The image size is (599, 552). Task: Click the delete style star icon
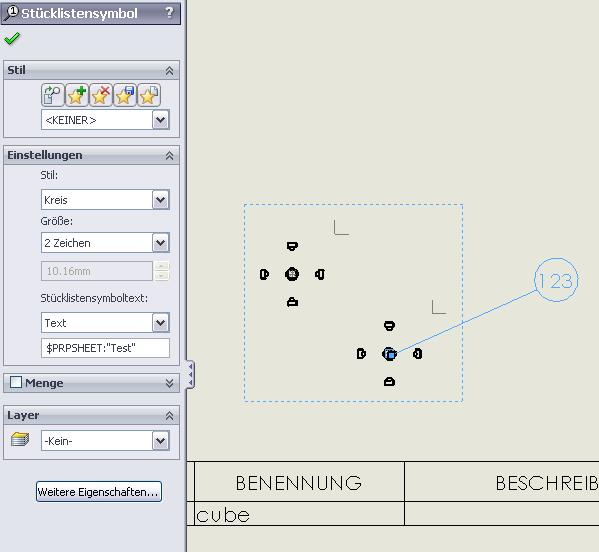[100, 95]
